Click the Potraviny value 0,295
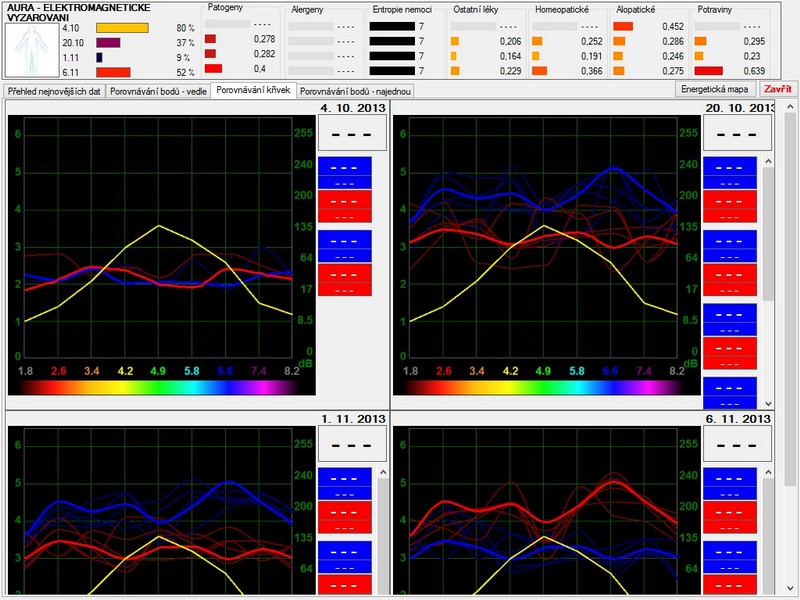 point(754,41)
